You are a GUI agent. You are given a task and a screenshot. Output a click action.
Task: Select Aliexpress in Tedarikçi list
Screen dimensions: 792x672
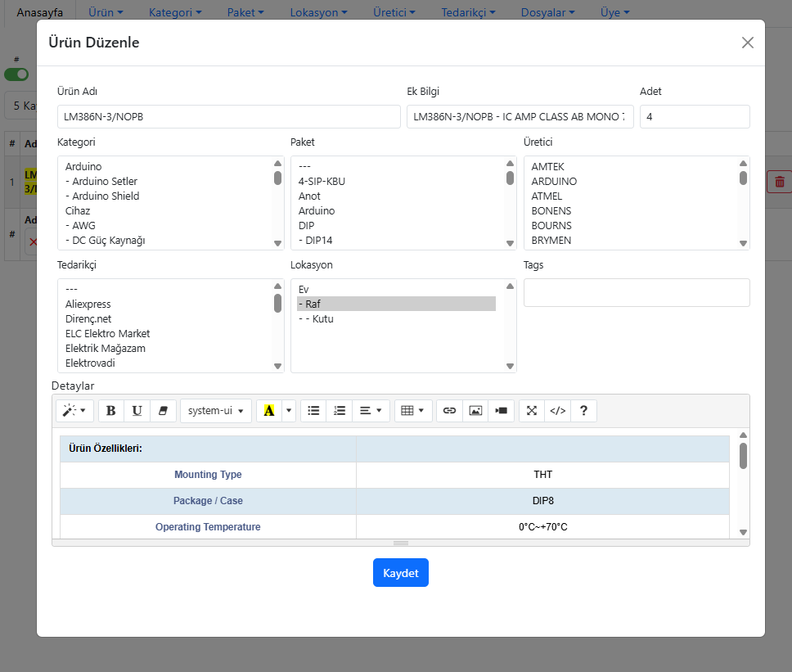pyautogui.click(x=88, y=304)
